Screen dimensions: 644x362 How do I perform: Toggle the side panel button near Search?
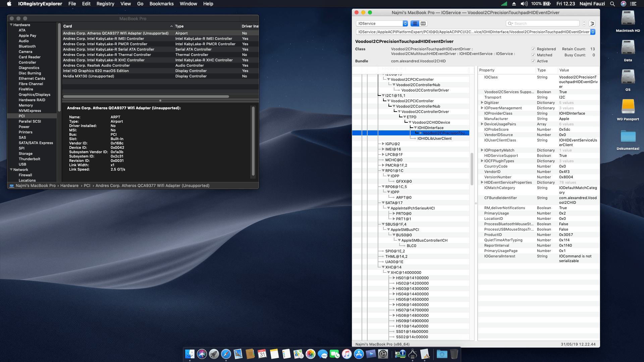click(x=592, y=23)
